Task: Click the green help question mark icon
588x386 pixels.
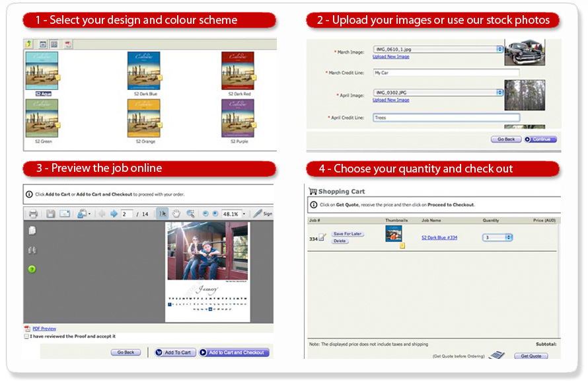Action: point(32,269)
